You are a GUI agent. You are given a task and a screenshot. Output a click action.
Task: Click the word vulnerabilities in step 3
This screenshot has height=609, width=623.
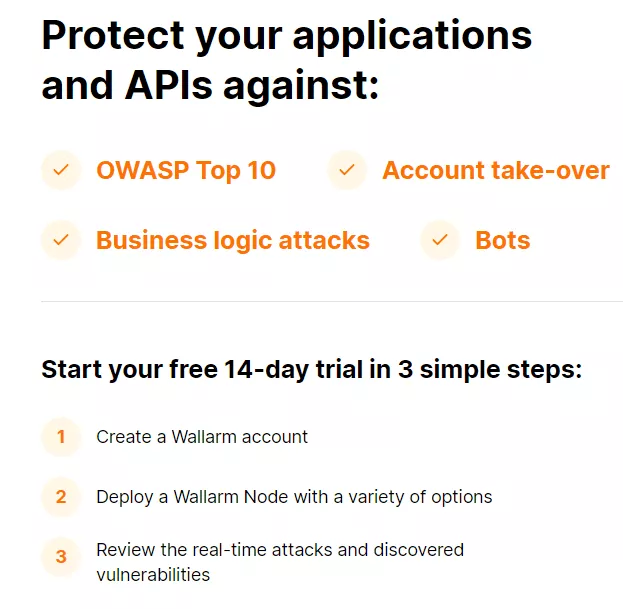click(153, 575)
